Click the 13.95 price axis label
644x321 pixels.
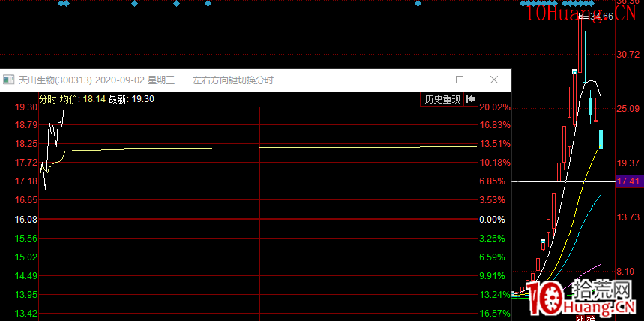(26, 294)
